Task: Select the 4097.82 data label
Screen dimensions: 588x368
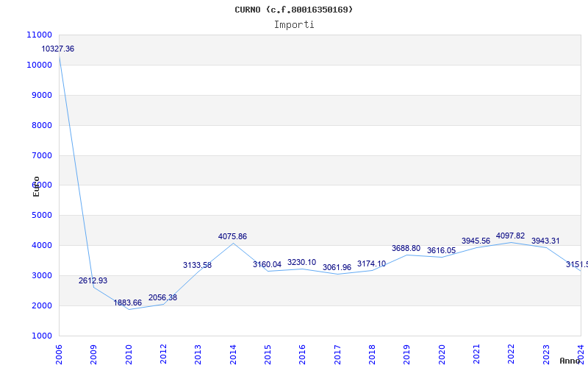Action: click(510, 236)
